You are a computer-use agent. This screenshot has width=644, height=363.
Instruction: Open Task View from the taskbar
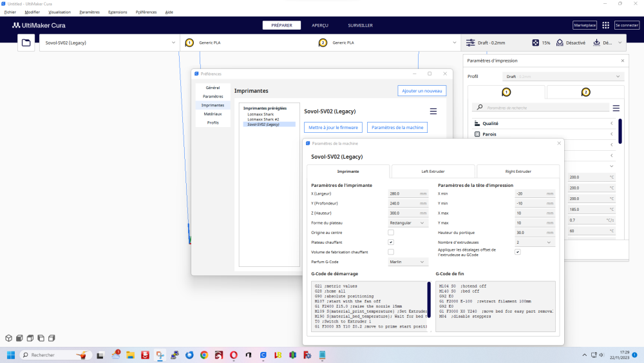point(100,355)
